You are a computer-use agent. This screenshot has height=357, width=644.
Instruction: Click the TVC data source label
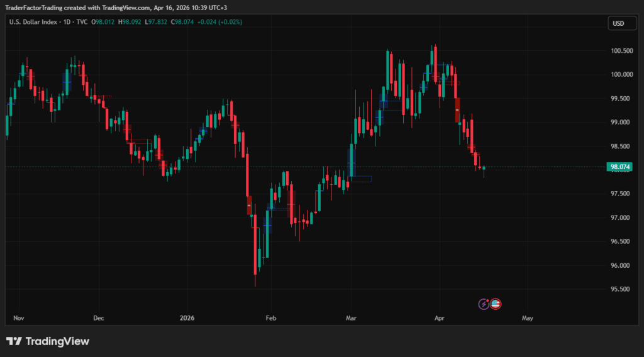[82, 22]
